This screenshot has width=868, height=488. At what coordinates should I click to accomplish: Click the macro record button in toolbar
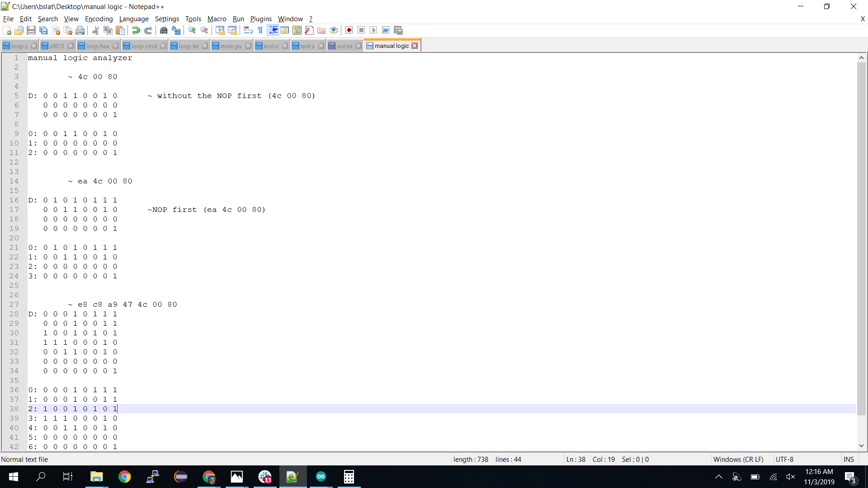[349, 30]
